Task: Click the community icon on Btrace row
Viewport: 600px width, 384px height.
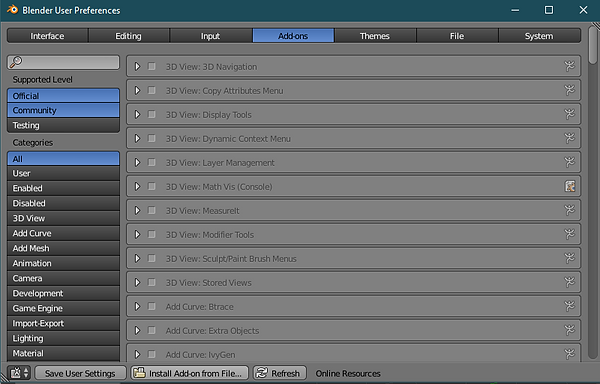Action: click(569, 306)
